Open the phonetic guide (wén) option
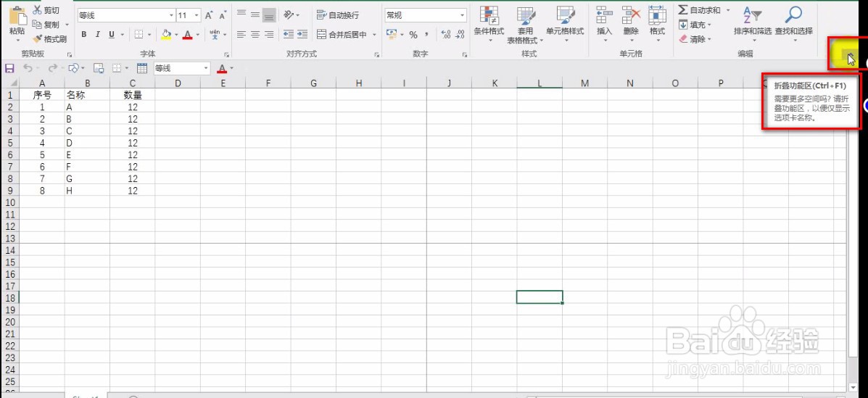The image size is (868, 398). coord(215,34)
